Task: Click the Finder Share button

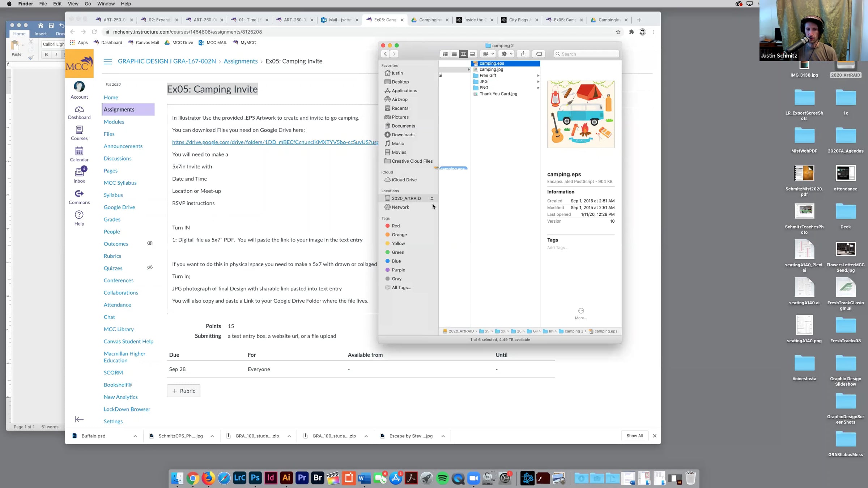Action: coord(523,54)
